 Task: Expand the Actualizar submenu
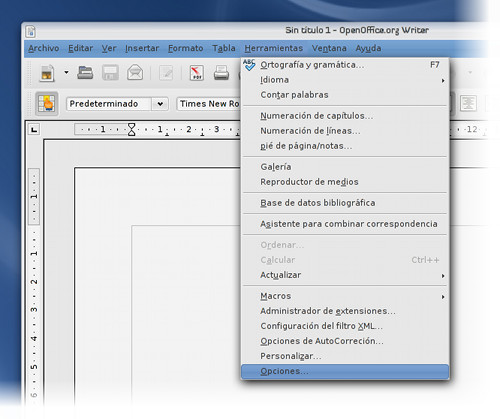(345, 275)
